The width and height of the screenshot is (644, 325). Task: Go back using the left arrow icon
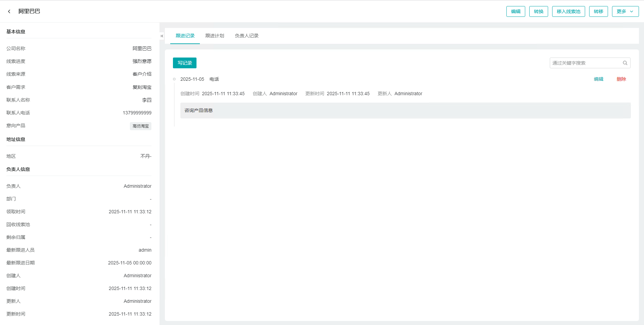(x=9, y=11)
